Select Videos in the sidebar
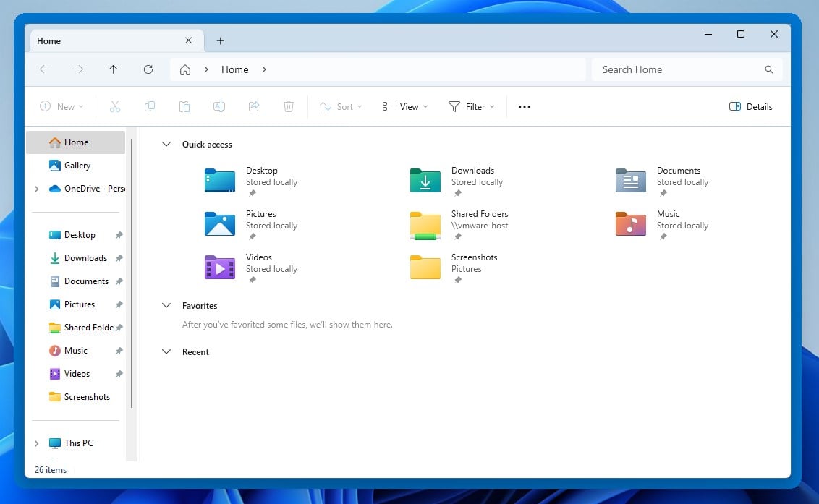The width and height of the screenshot is (819, 504). 76,373
